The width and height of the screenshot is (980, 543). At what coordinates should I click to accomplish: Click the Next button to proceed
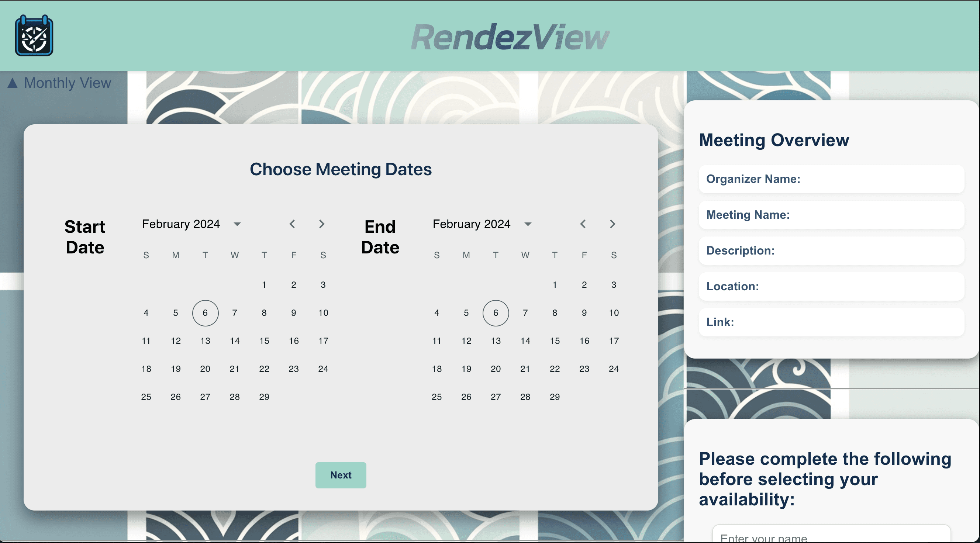(x=341, y=475)
